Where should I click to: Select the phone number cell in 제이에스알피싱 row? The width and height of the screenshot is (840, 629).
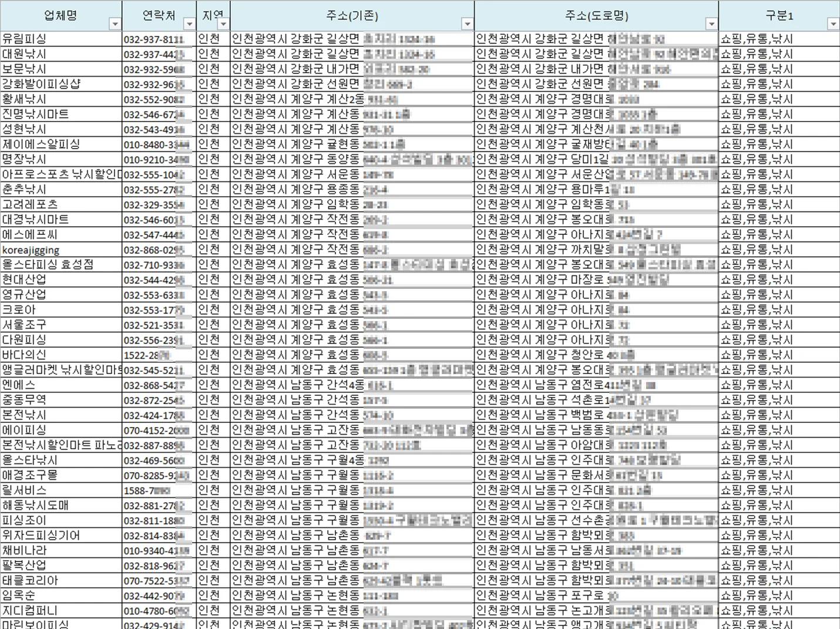coord(159,144)
